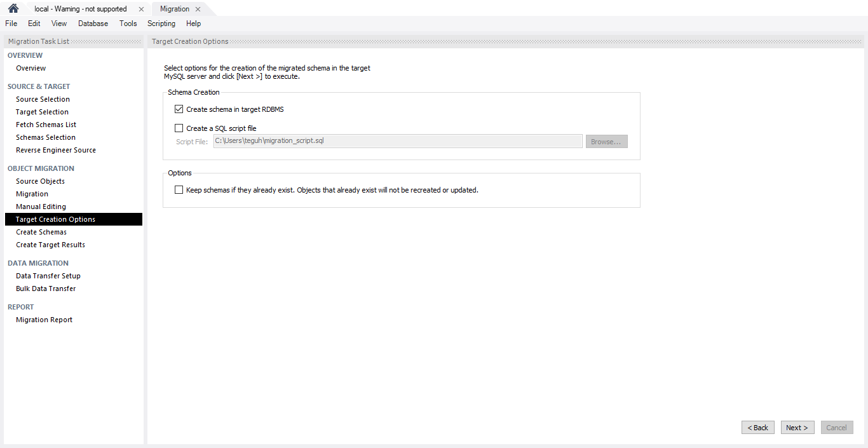
Task: Open the "Manual Editing" migration step
Action: [41, 207]
